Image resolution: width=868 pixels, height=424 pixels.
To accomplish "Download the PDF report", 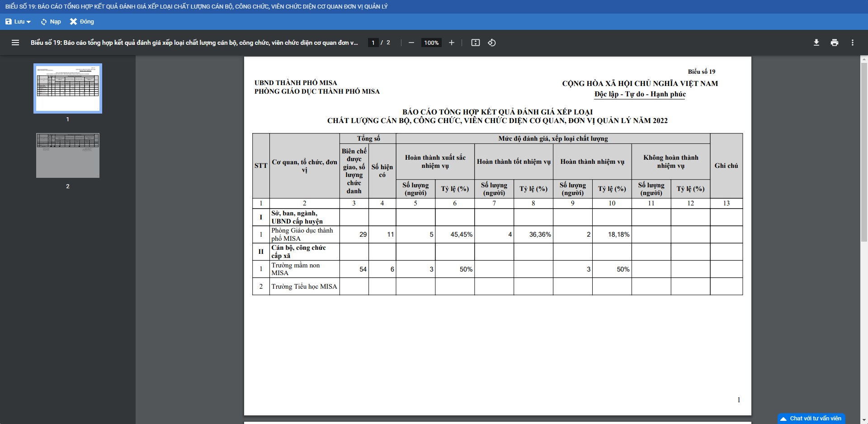I will tap(816, 43).
